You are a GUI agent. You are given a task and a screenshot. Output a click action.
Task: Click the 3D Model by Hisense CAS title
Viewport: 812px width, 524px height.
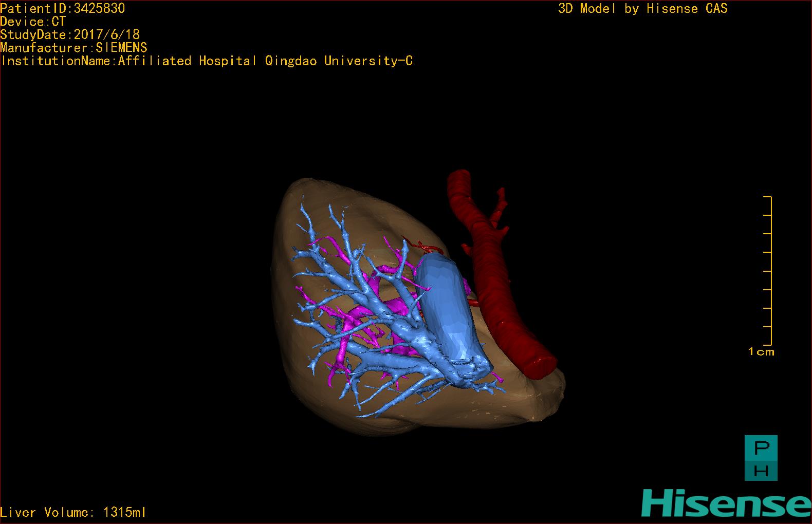point(643,9)
